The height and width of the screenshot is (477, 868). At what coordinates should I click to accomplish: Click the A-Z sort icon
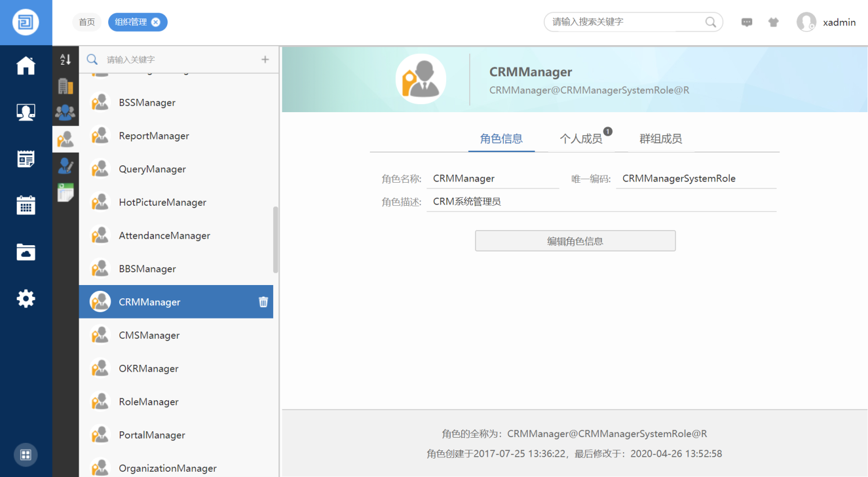click(65, 59)
